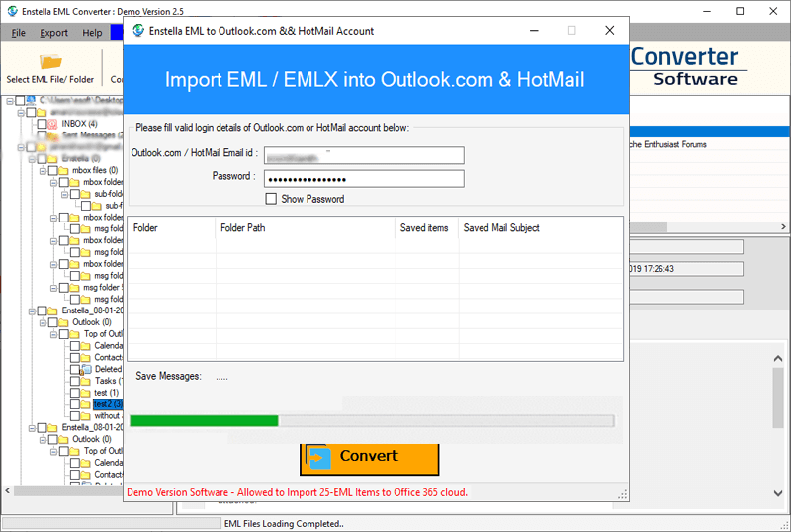Click the folder icon beside 'without'
This screenshot has height=532, width=791.
[86, 416]
